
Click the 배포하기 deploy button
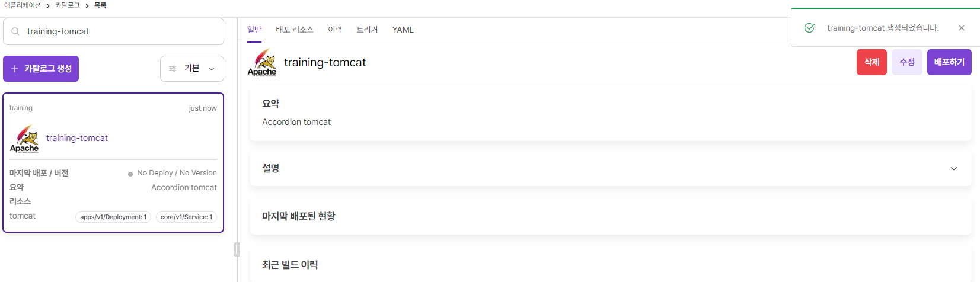[949, 62]
